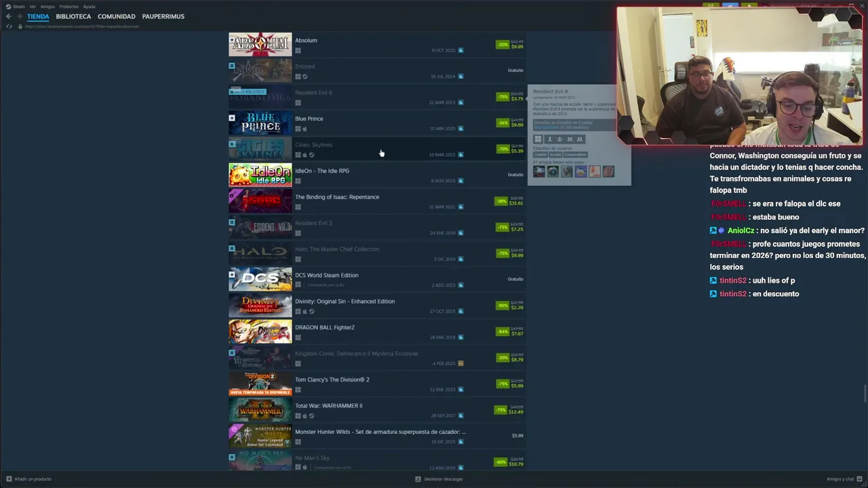Viewport: 868px width, 488px height.
Task: Click the Steam Deck icon on Cities: Skylines row
Action: tap(460, 155)
